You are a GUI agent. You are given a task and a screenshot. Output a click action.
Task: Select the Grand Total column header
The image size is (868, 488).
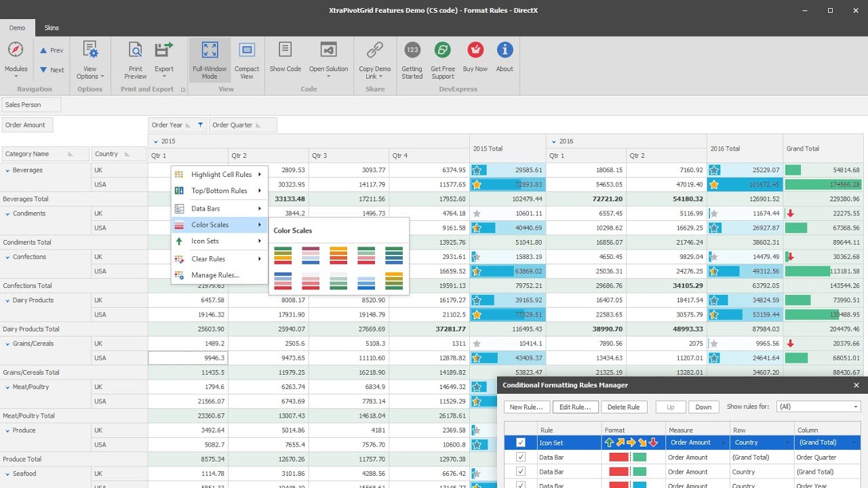(x=823, y=148)
